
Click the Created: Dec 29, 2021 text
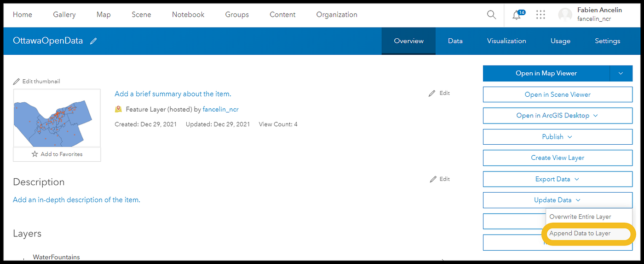(x=146, y=124)
